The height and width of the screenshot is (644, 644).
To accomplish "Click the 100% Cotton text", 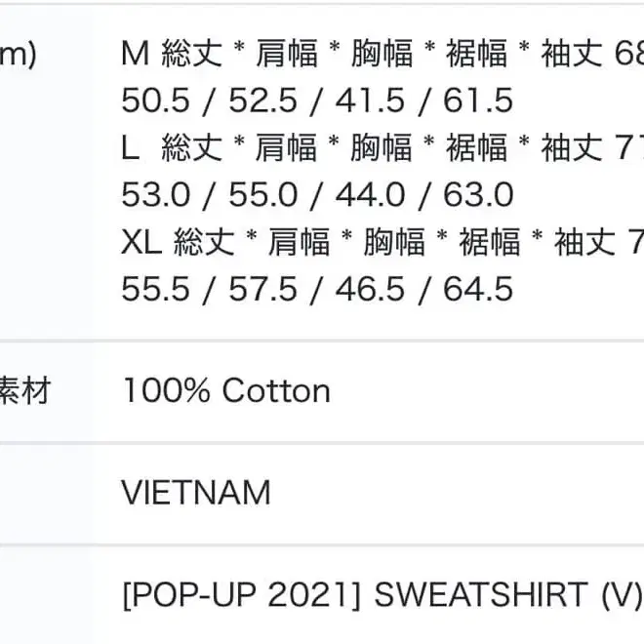I will (226, 391).
